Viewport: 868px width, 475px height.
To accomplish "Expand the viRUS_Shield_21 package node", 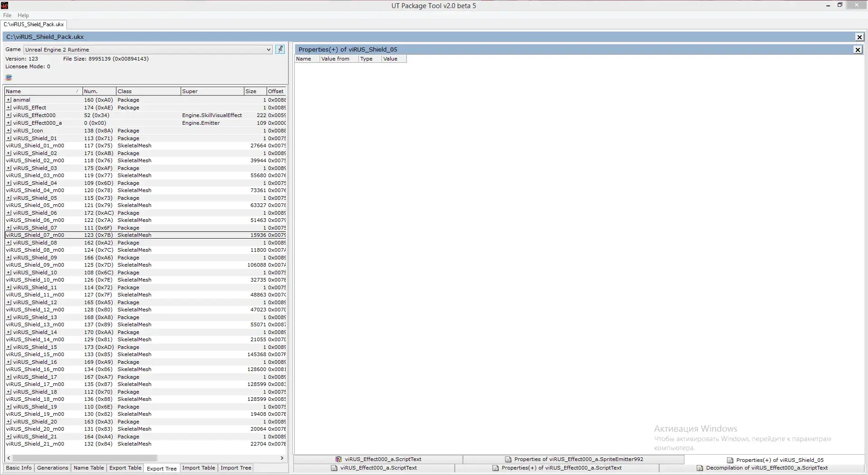I will click(9, 437).
